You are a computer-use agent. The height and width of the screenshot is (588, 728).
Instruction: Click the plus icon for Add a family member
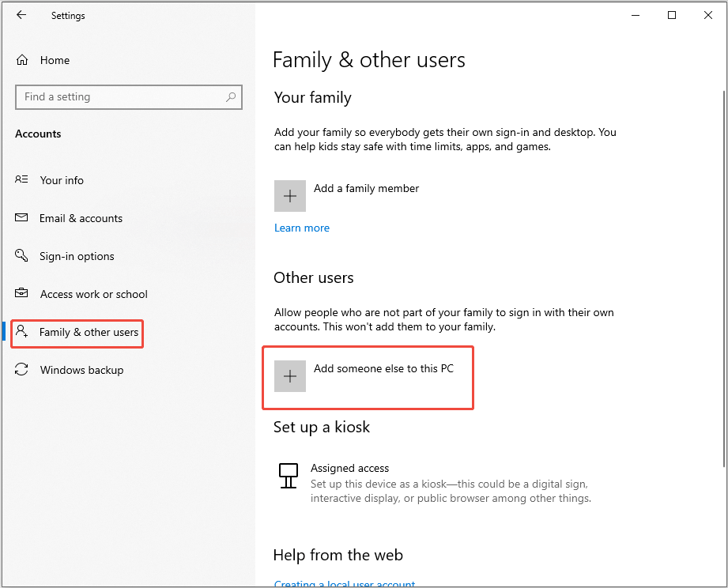(290, 195)
